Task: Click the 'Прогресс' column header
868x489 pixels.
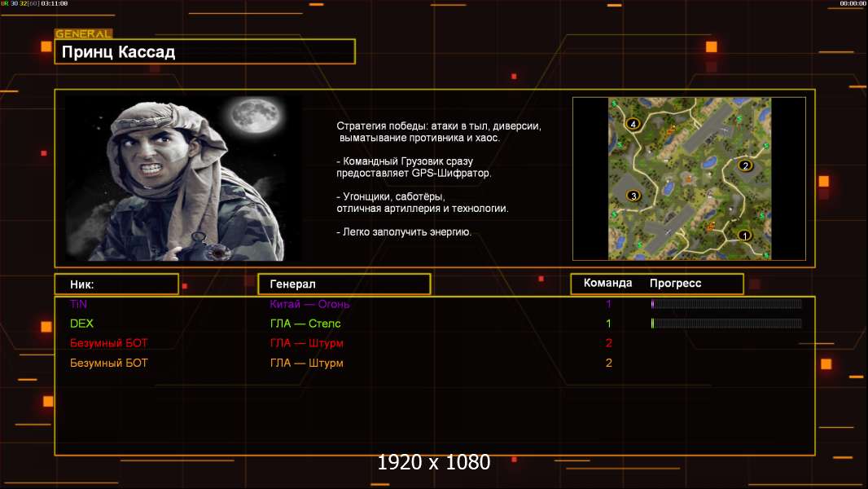Action: [x=675, y=284]
